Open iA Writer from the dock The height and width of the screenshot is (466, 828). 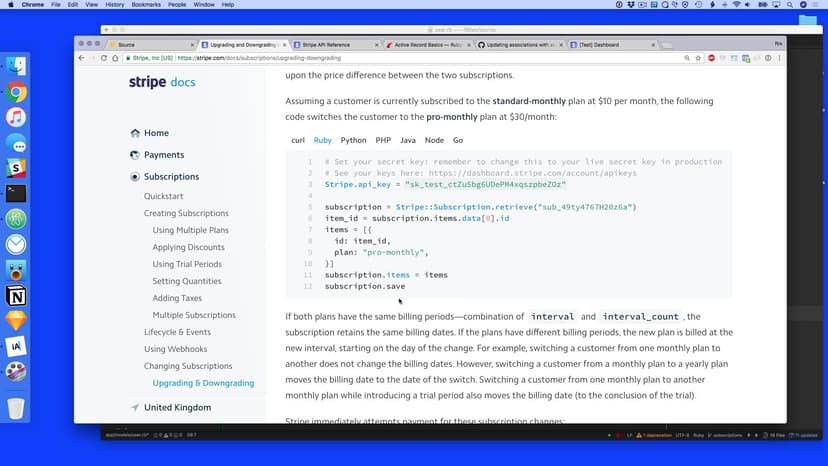16,346
